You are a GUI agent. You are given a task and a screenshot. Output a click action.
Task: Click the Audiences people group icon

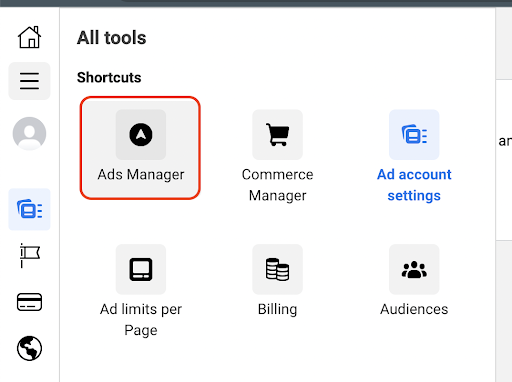point(414,269)
